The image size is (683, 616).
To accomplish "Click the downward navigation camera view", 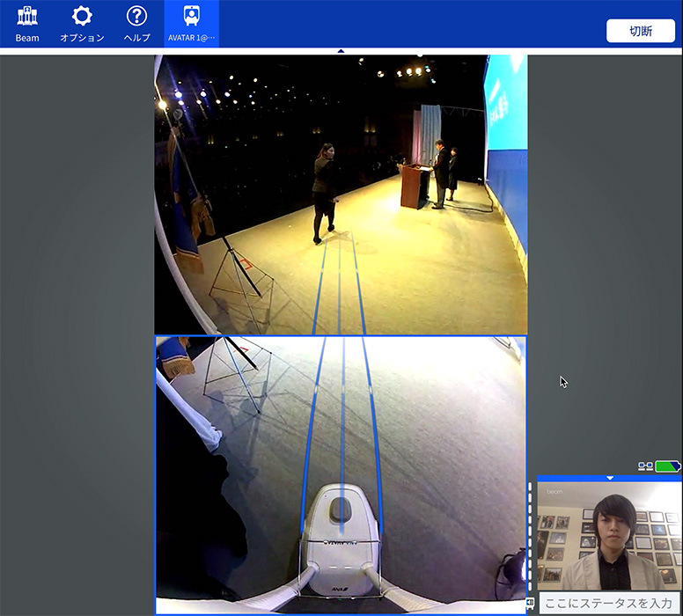I will pyautogui.click(x=341, y=475).
